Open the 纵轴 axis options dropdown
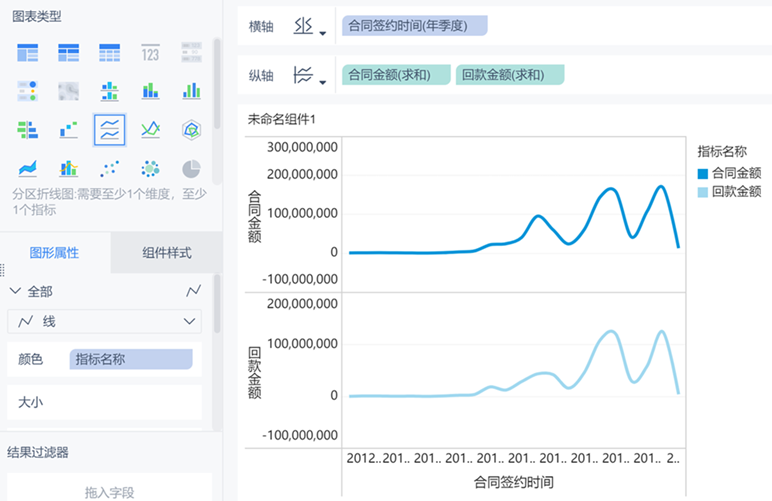772x501 pixels. click(x=309, y=75)
